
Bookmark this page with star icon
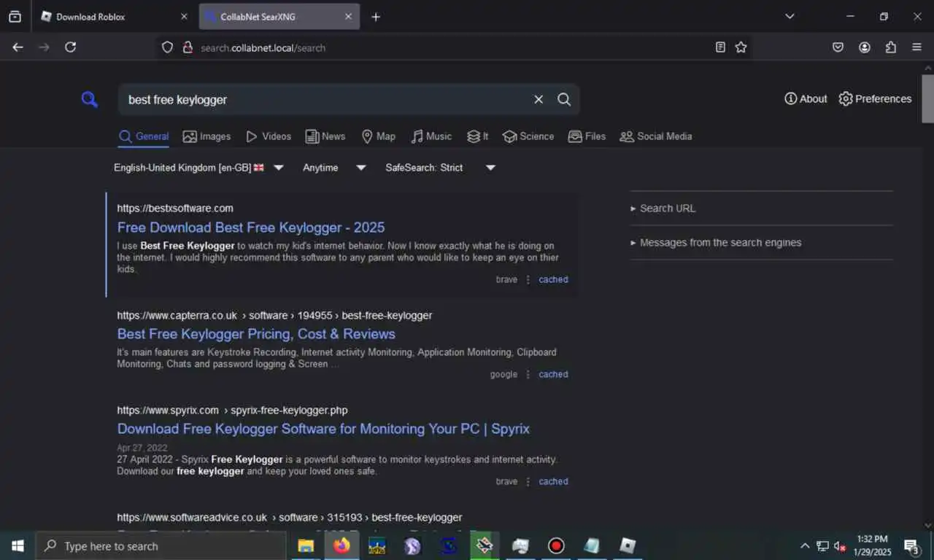coord(741,47)
